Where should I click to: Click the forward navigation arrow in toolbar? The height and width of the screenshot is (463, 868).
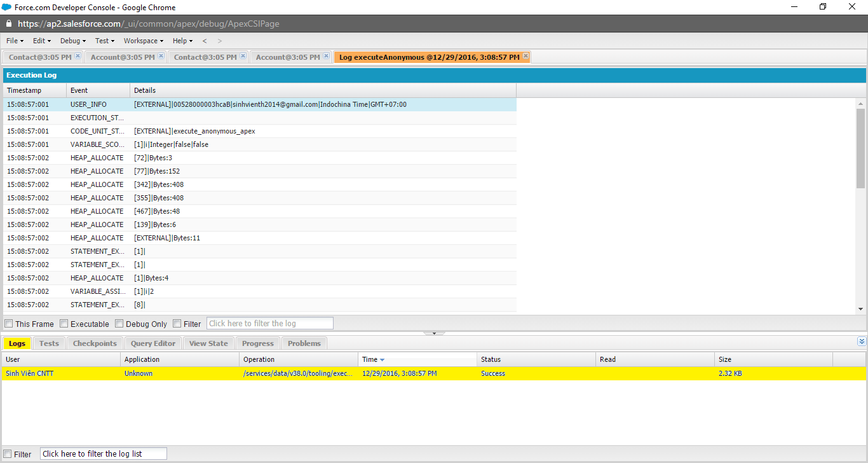click(x=219, y=41)
